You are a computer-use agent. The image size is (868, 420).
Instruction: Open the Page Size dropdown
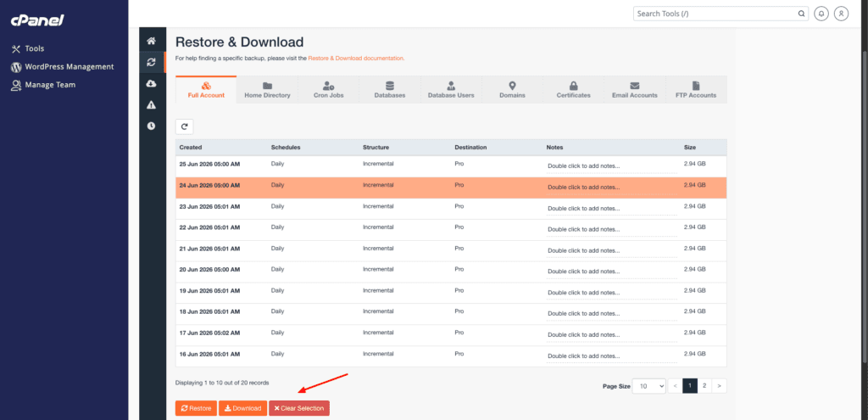pyautogui.click(x=649, y=386)
